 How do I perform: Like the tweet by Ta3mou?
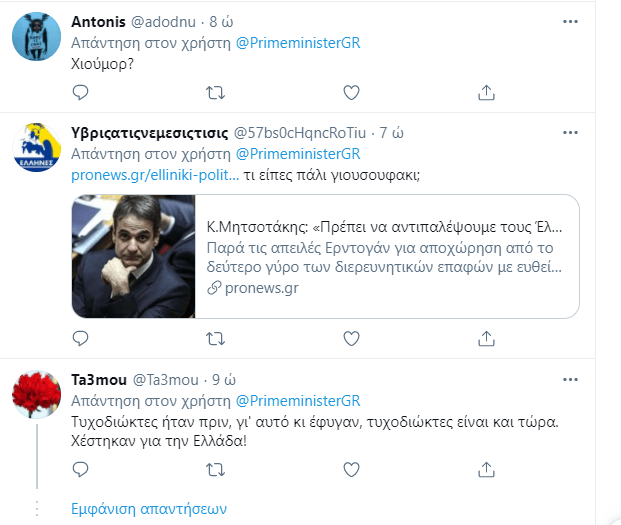[351, 469]
